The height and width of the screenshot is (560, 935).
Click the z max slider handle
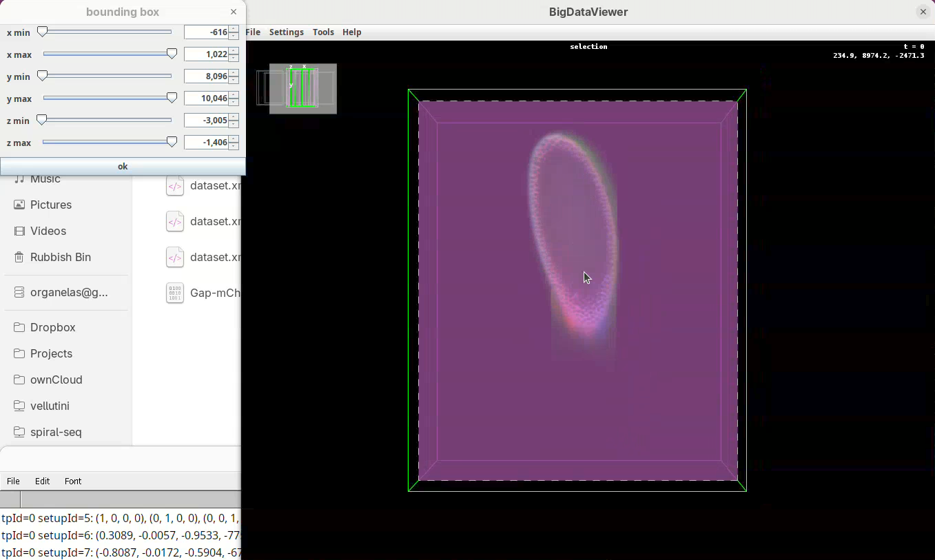(x=172, y=142)
